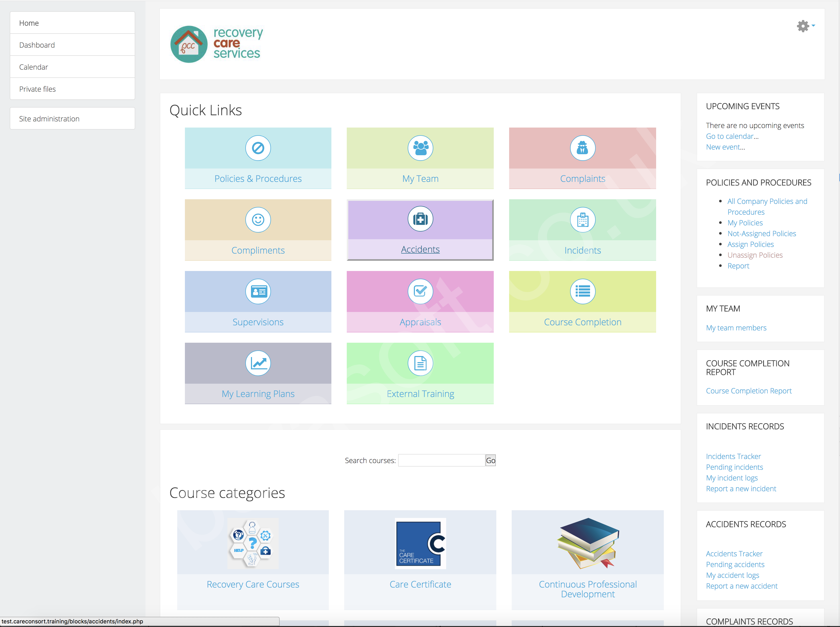Open the My Team quick link
The image size is (840, 627).
pyautogui.click(x=420, y=179)
